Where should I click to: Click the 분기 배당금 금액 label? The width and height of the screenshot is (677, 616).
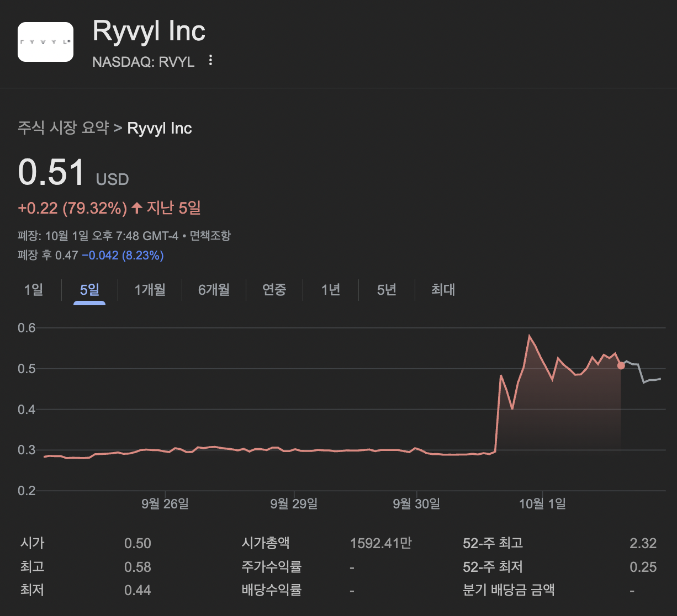click(508, 591)
